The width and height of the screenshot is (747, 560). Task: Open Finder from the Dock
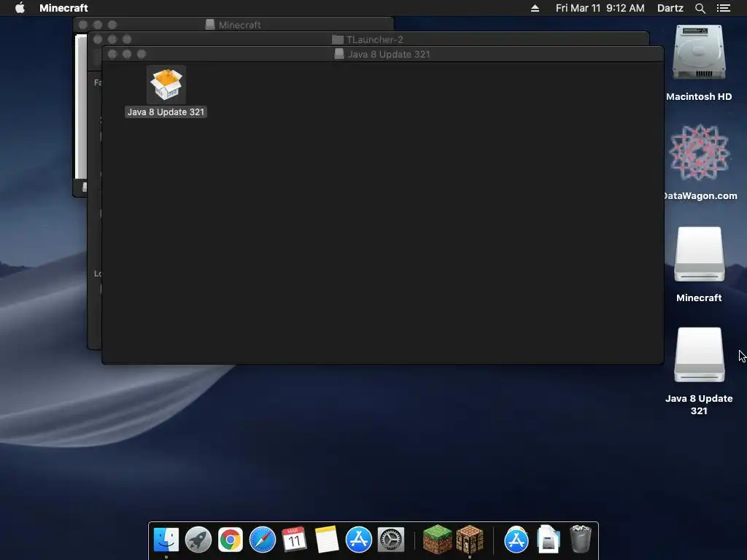pos(166,540)
